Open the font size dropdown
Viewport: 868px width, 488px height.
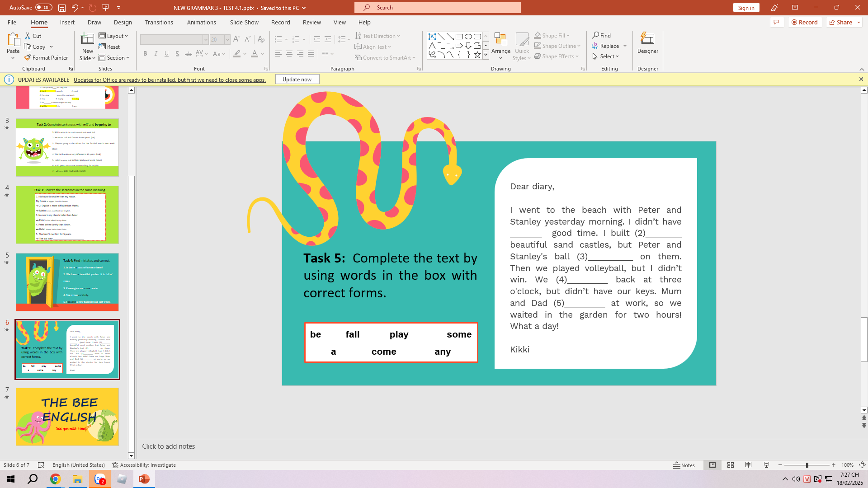coord(227,40)
